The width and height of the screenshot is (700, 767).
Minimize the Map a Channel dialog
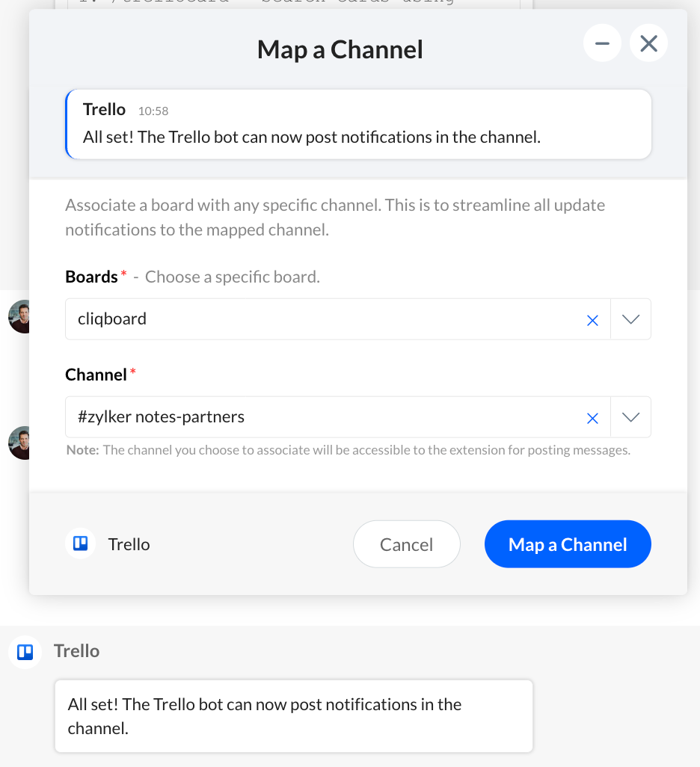(x=602, y=43)
